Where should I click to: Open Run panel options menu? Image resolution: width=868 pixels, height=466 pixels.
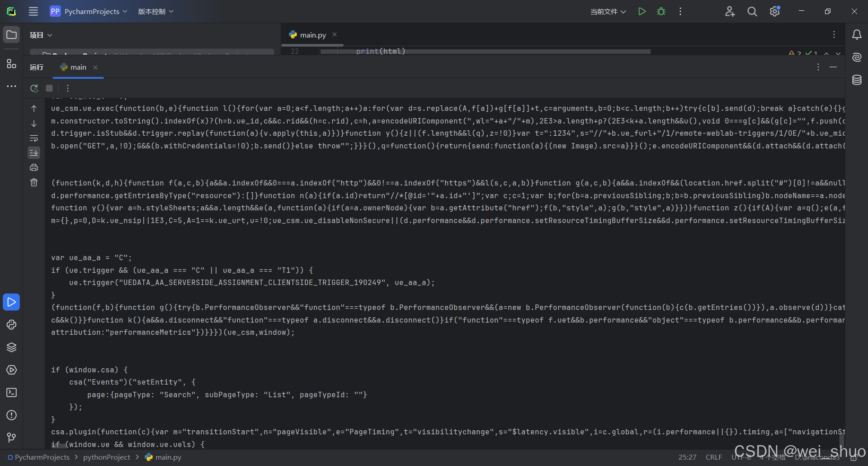(818, 67)
